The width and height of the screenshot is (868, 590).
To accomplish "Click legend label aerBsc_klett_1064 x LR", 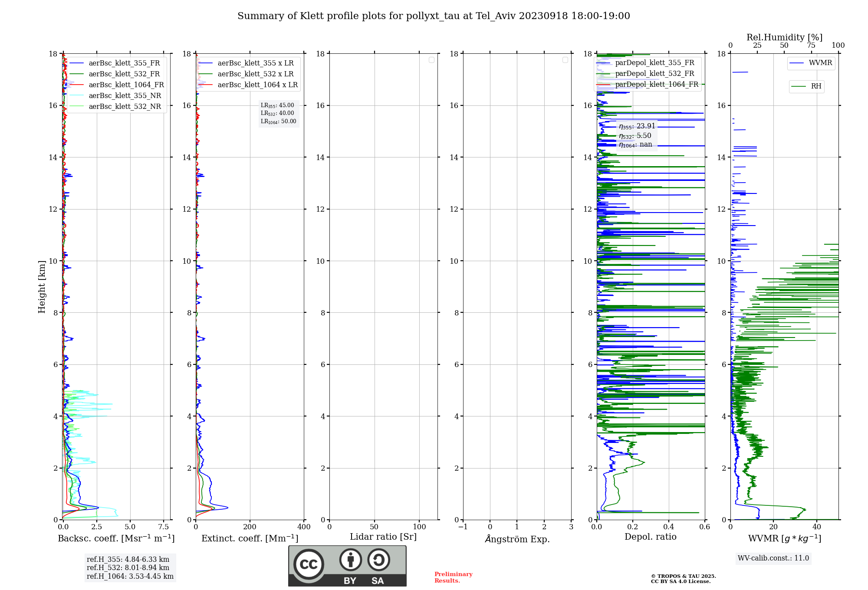I will (x=258, y=85).
